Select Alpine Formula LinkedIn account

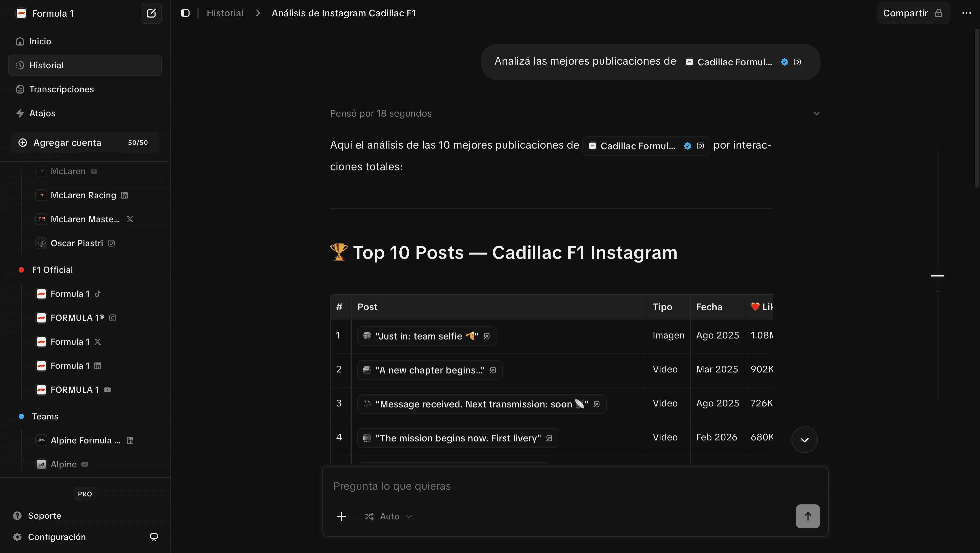pyautogui.click(x=85, y=440)
